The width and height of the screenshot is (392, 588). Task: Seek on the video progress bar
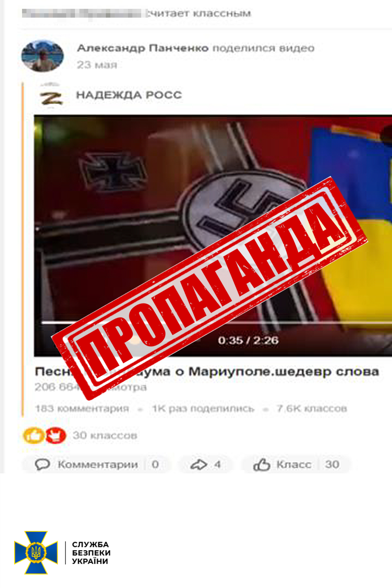click(216, 323)
